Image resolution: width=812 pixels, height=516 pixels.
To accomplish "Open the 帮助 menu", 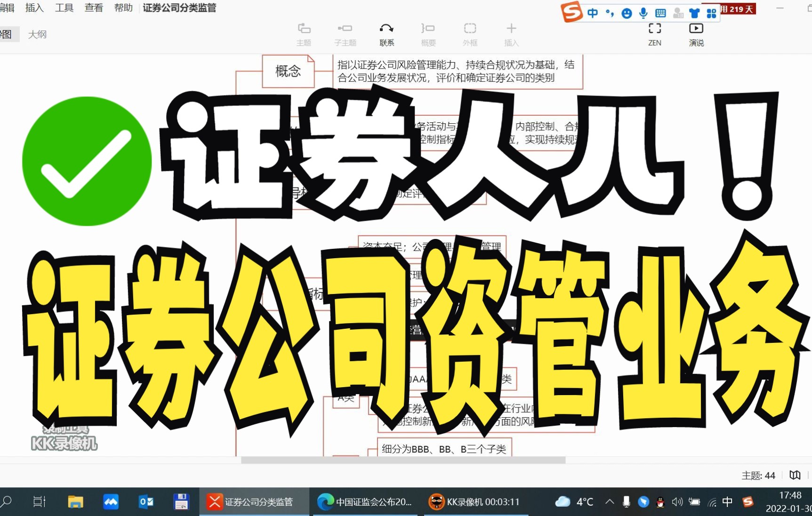I will tap(123, 8).
